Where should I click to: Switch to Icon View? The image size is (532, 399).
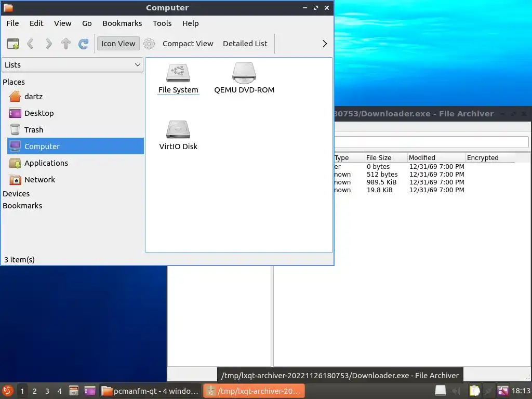click(118, 44)
